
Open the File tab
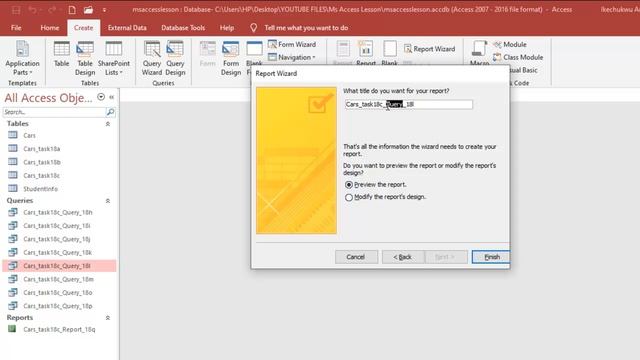point(16,28)
